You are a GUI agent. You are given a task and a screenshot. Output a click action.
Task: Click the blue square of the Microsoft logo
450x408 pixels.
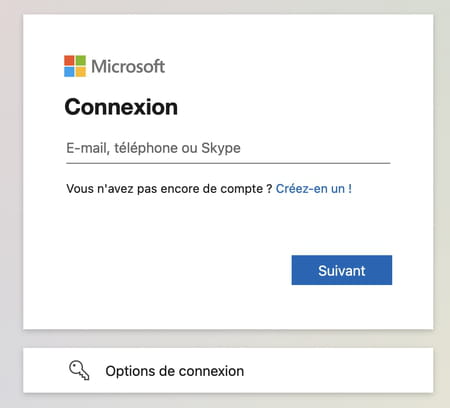(69, 72)
